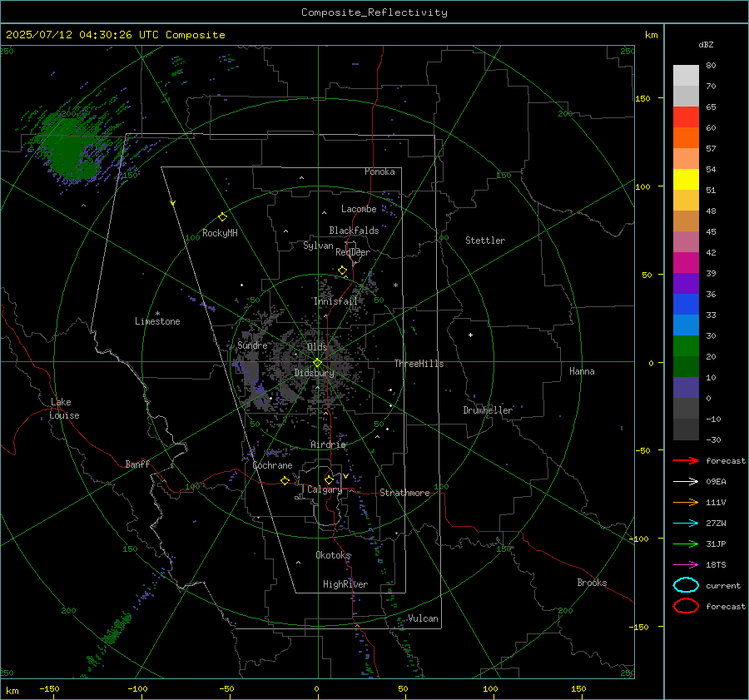Click yellow diamond marker below Cochrane

click(285, 480)
